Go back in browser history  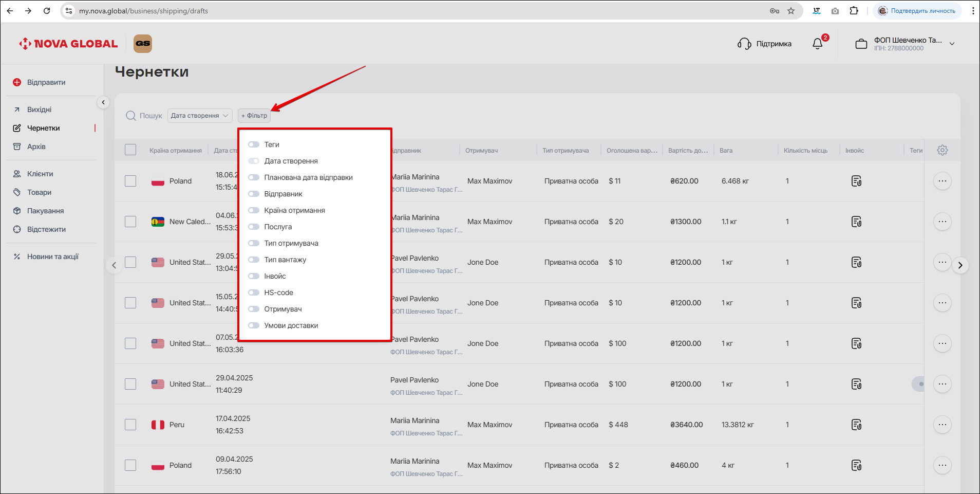point(10,11)
